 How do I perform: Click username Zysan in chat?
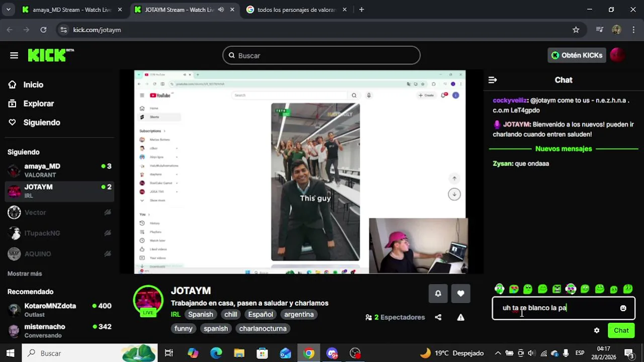pos(502,164)
